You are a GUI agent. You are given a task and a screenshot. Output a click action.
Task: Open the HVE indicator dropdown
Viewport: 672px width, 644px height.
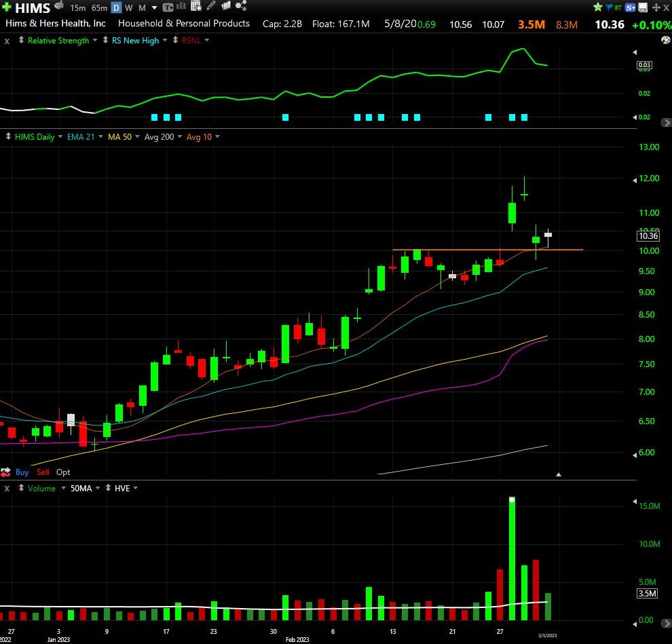pyautogui.click(x=136, y=488)
